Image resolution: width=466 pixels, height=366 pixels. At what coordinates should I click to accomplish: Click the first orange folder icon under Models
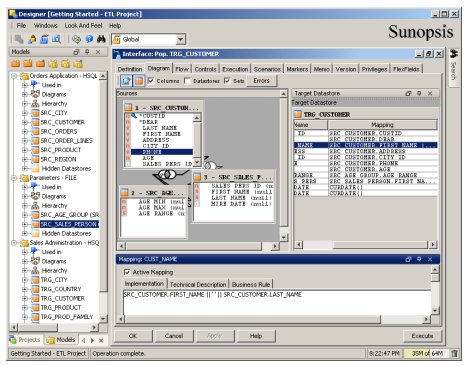point(16,63)
